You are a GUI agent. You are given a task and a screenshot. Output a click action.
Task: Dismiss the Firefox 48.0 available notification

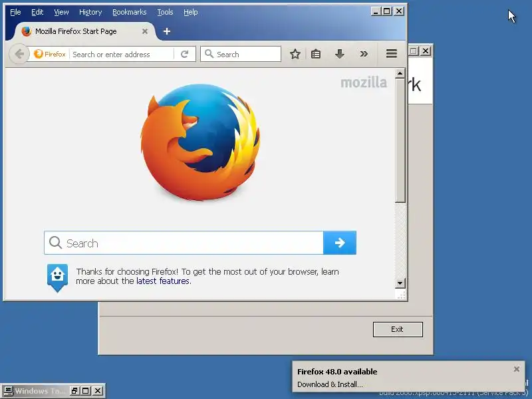[517, 369]
